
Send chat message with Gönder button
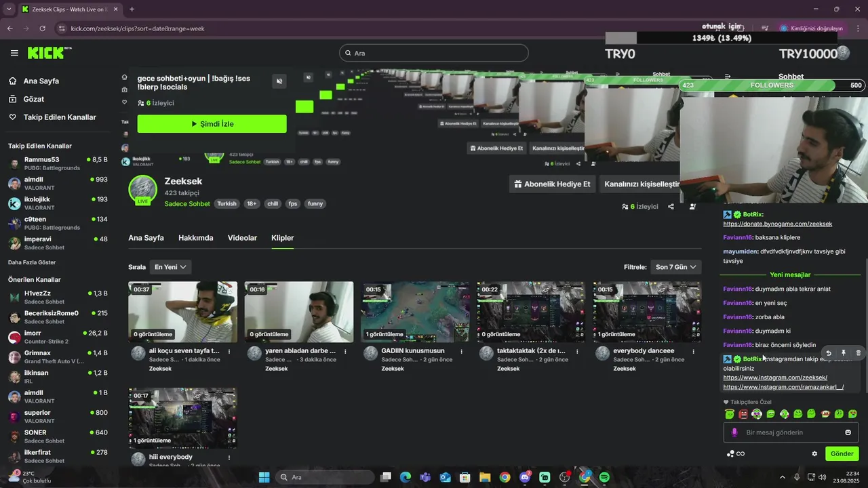[842, 454]
